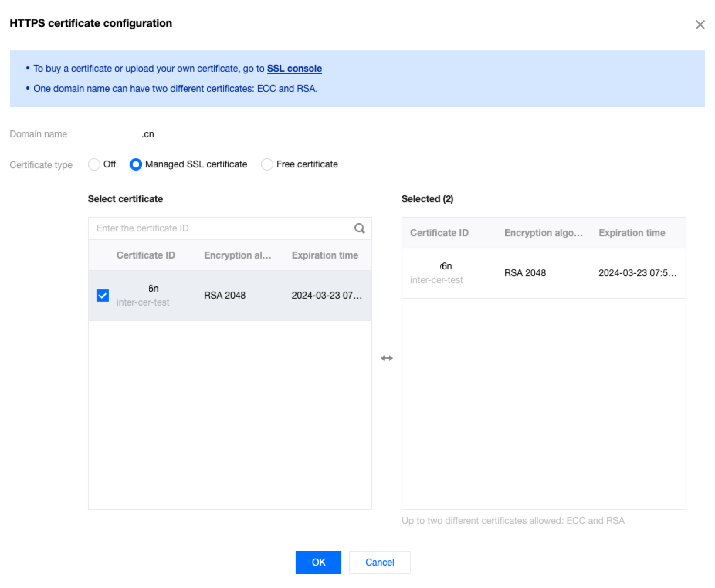
Task: Select the Free certificate radio button
Action: pos(267,164)
